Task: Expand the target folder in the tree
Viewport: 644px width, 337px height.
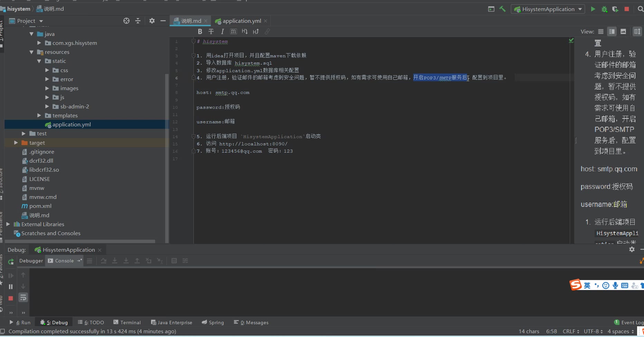Action: (x=16, y=143)
